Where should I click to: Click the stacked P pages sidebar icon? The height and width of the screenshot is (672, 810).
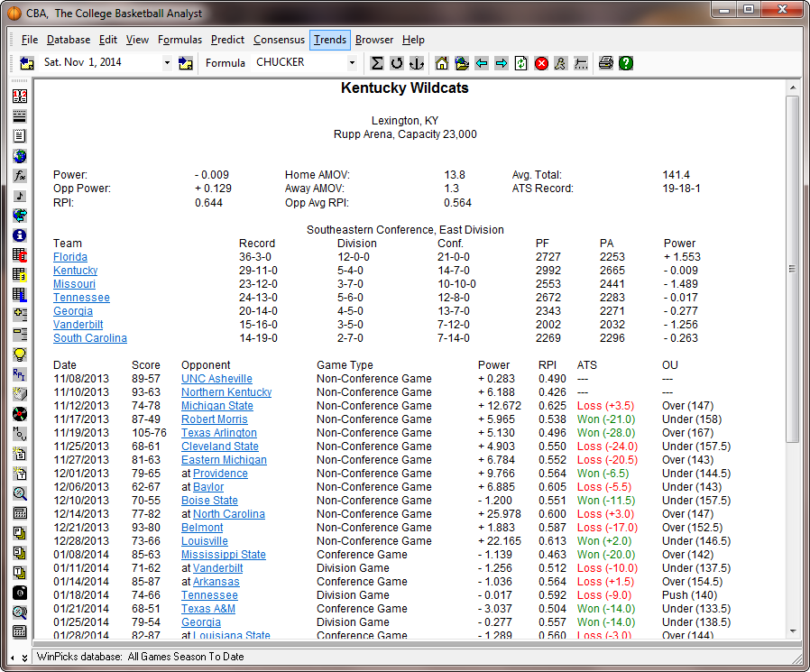pyautogui.click(x=20, y=533)
